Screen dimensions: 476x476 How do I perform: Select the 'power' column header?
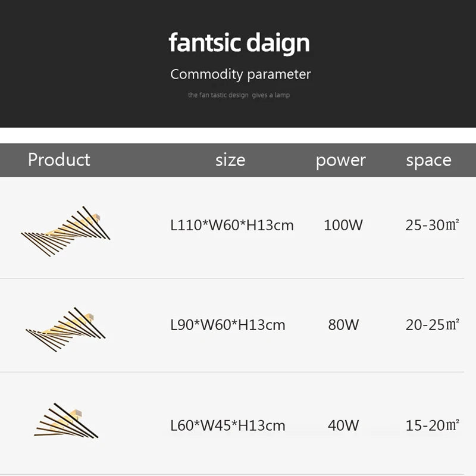340,160
